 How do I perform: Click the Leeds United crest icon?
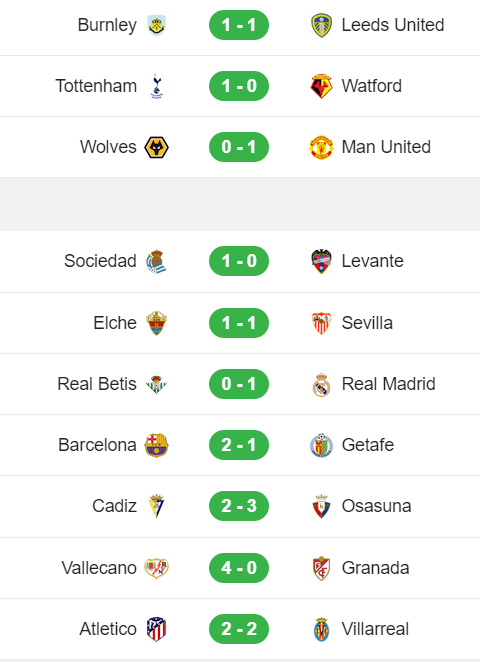coord(321,25)
